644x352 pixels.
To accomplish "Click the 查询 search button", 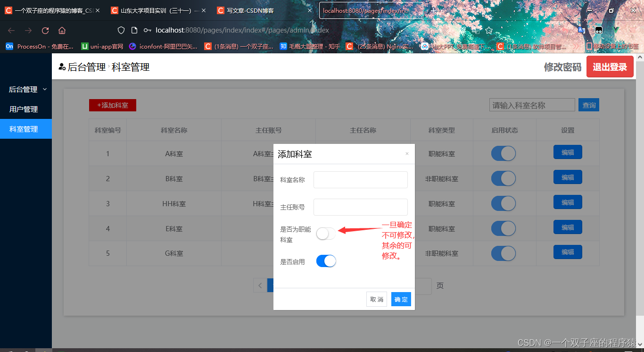I will coord(589,105).
